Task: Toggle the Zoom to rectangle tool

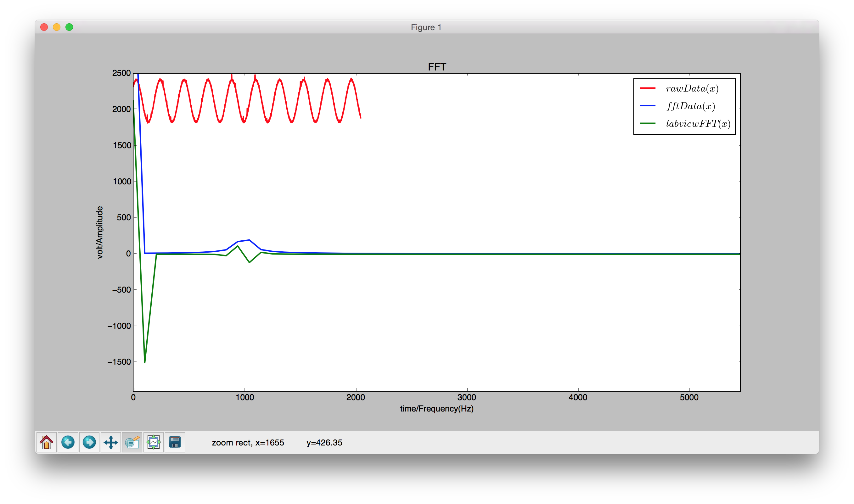Action: coord(132,442)
